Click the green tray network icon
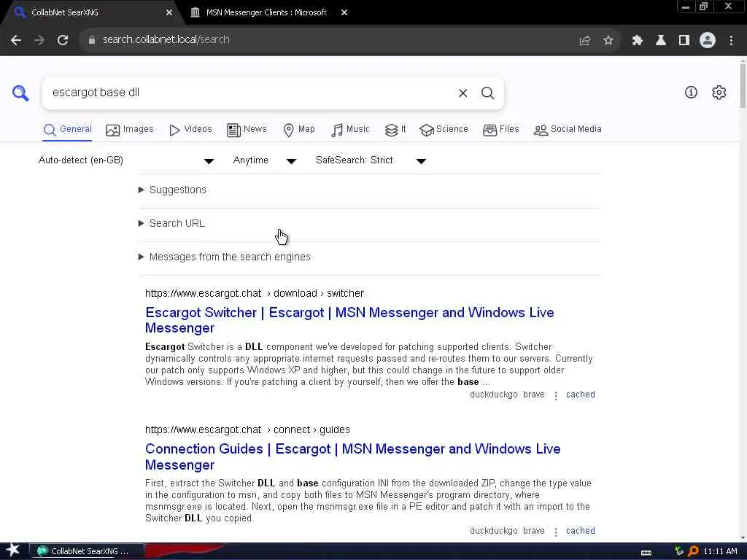Image resolution: width=747 pixels, height=560 pixels. [x=679, y=551]
